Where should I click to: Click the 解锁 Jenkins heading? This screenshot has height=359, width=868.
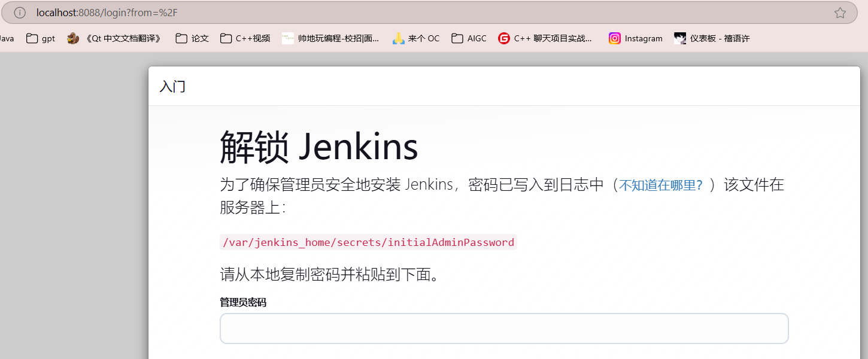(319, 147)
